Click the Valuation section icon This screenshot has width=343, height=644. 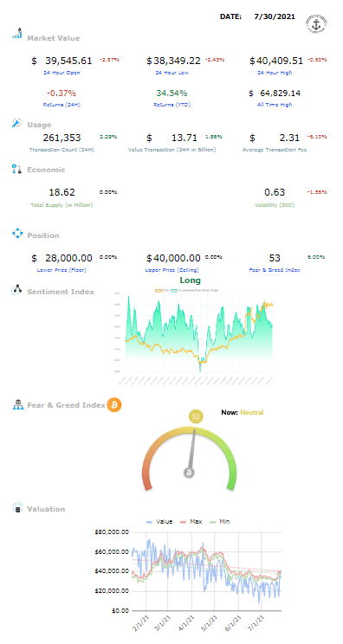tap(17, 508)
